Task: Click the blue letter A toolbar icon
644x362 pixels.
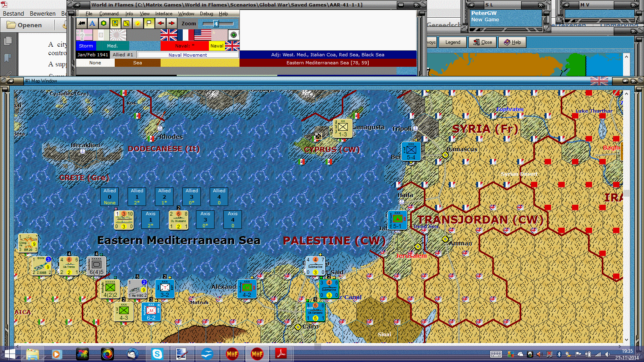Action: click(93, 23)
